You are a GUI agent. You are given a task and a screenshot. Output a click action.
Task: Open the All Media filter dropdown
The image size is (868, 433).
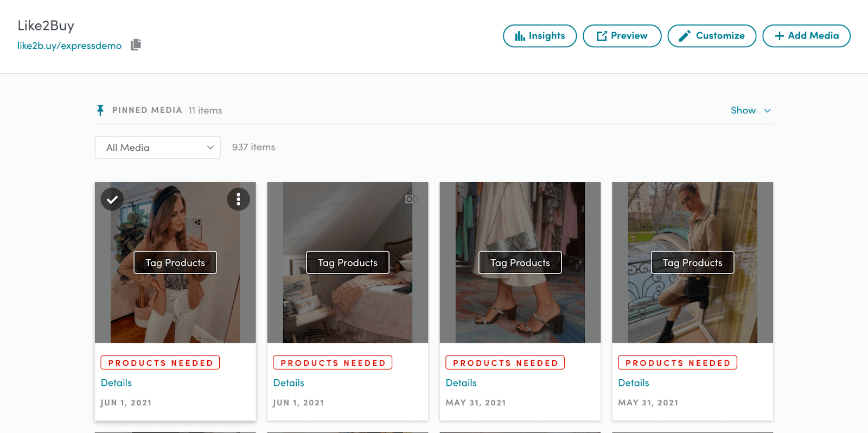157,148
